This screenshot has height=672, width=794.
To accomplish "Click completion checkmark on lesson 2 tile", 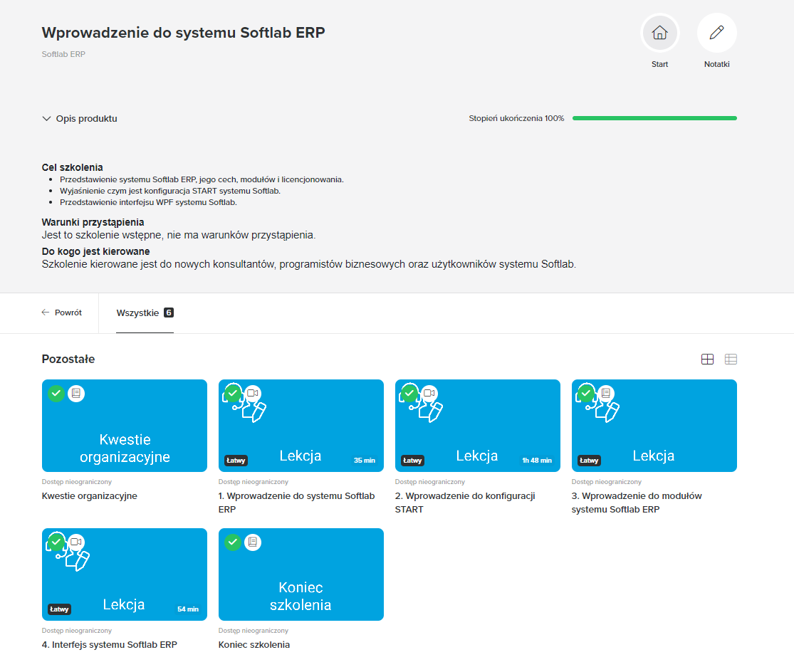I will (x=409, y=393).
